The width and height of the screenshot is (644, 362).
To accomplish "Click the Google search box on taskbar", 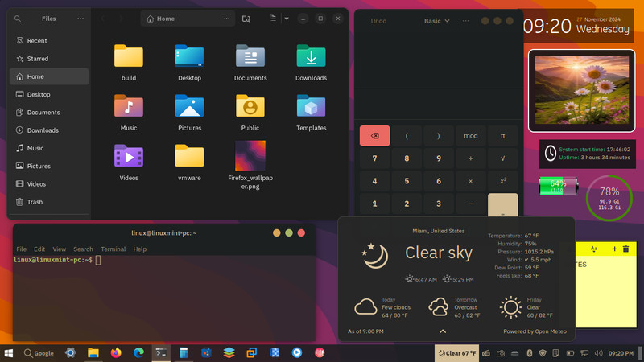I will pyautogui.click(x=39, y=353).
